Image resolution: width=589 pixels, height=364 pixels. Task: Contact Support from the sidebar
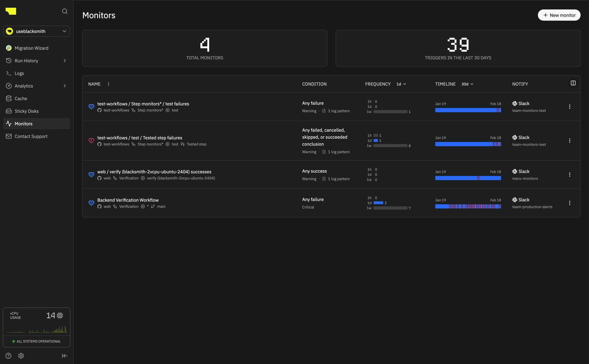[31, 136]
